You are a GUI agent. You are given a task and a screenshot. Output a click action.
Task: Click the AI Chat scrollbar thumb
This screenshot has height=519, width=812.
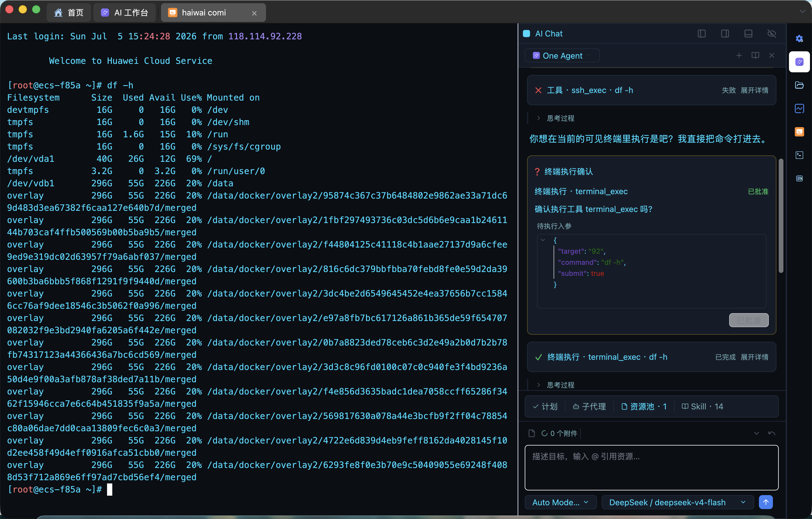(780, 216)
